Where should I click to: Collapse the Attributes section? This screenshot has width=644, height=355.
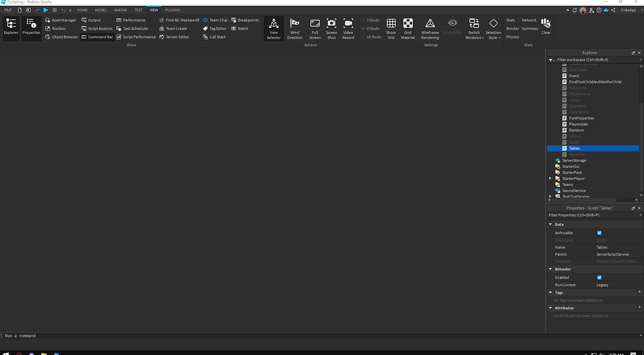point(550,308)
